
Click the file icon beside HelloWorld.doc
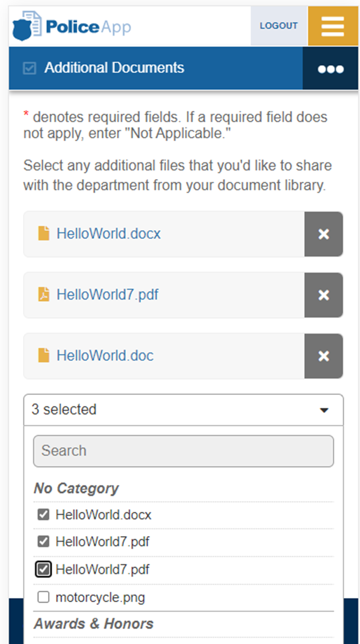click(x=44, y=355)
